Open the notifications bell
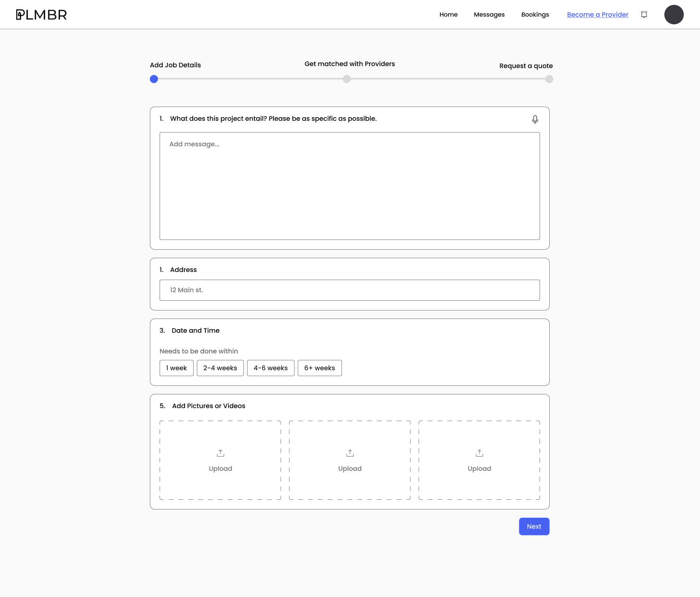 click(x=644, y=15)
